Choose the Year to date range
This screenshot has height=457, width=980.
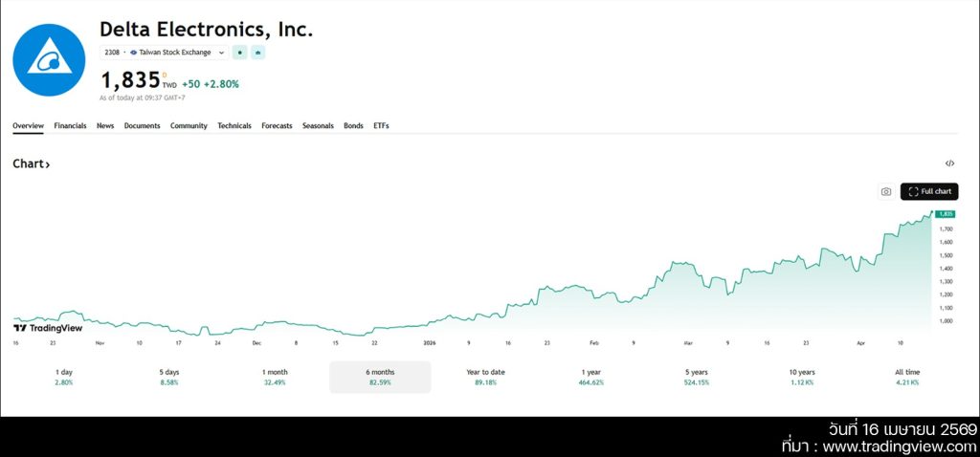click(x=485, y=377)
